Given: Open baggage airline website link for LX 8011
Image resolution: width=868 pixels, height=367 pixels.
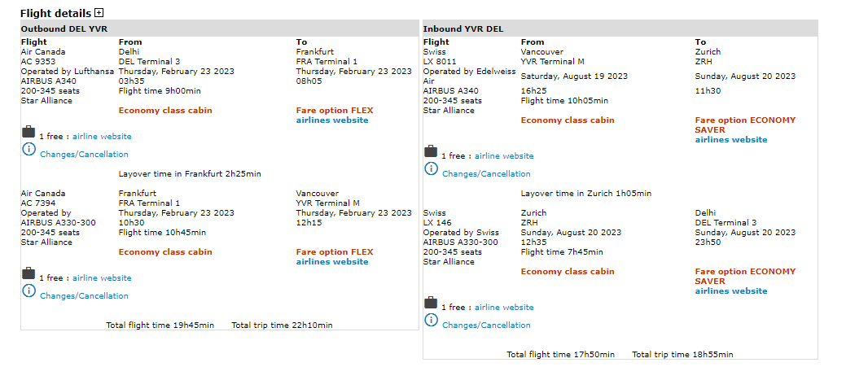Looking at the screenshot, I should [x=504, y=156].
